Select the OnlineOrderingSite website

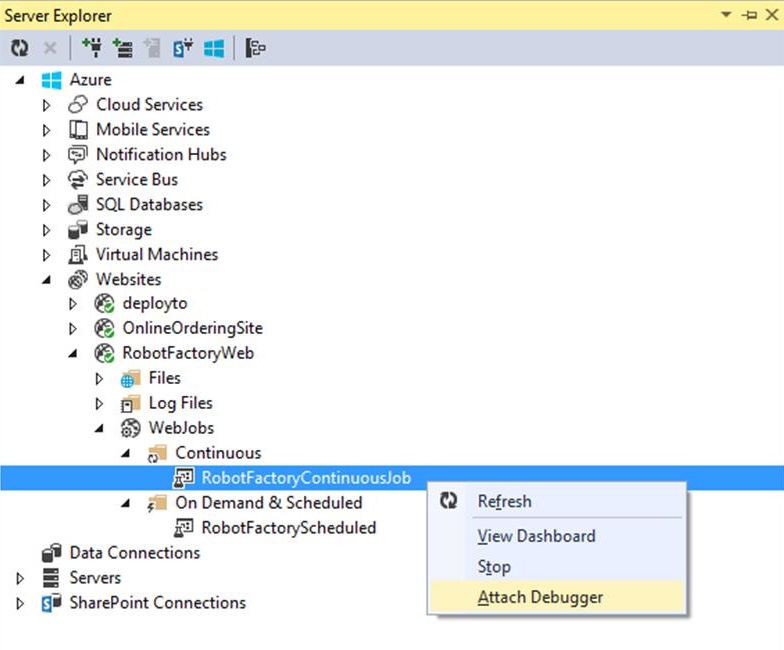tap(192, 328)
